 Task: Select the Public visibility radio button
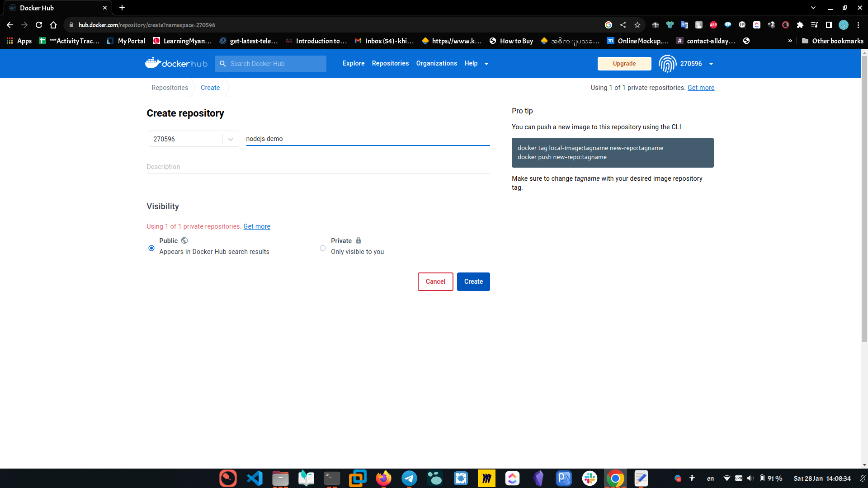coord(151,248)
